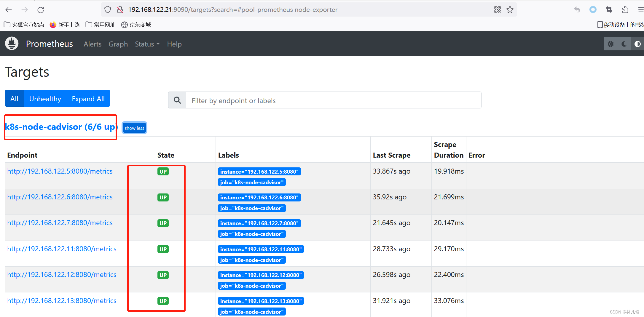Click Expand All button

click(88, 99)
